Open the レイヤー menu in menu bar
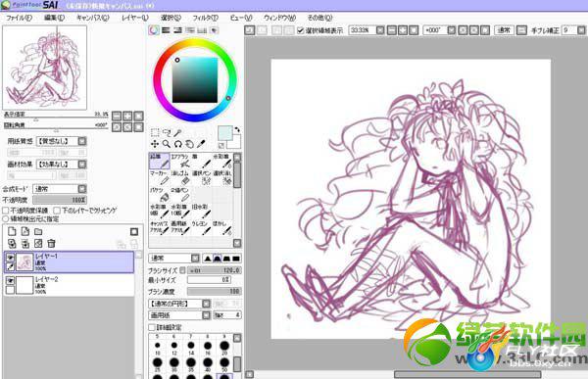 [x=135, y=18]
